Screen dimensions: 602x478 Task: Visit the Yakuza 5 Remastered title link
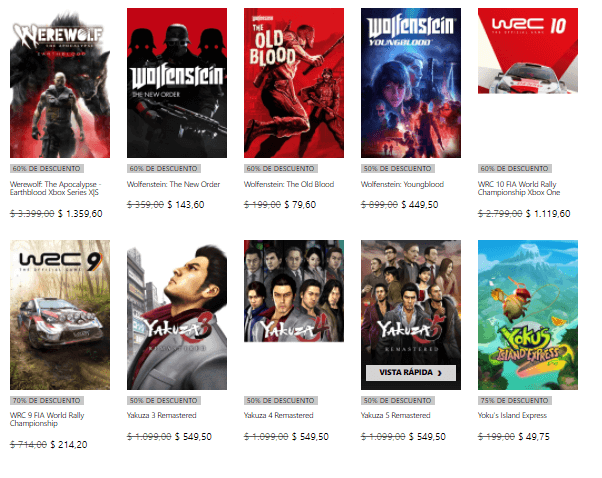click(396, 415)
